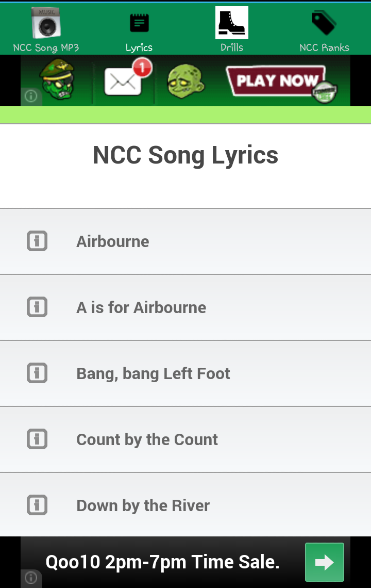Switch to the Lyrics tab label
The width and height of the screenshot is (371, 588).
pos(139,47)
